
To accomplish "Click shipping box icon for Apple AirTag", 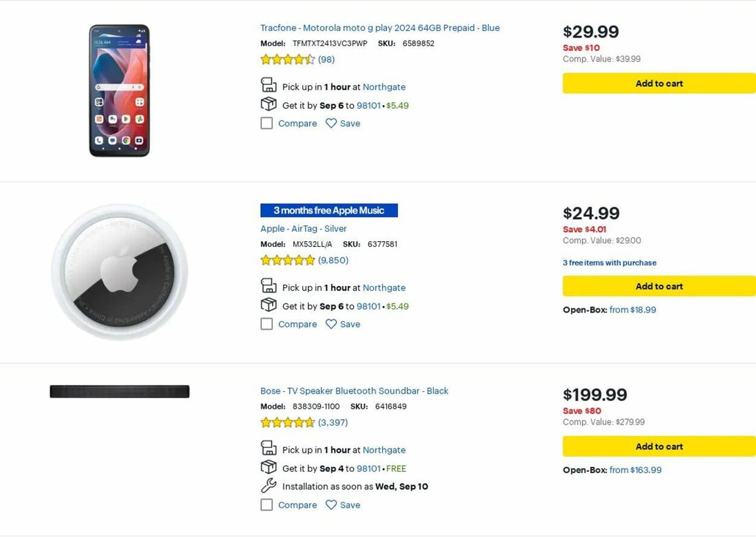I will (269, 305).
